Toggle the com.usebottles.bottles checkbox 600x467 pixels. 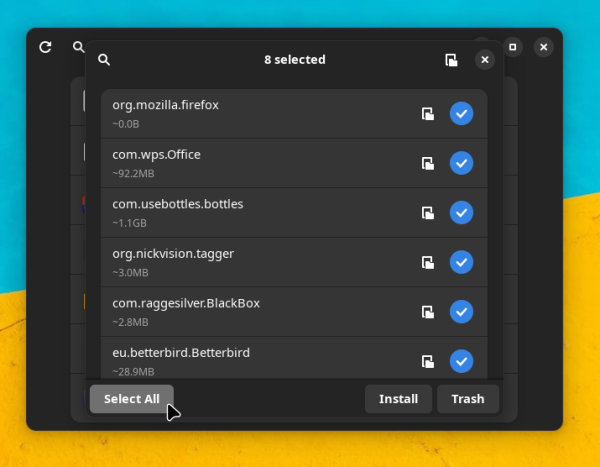pos(461,213)
